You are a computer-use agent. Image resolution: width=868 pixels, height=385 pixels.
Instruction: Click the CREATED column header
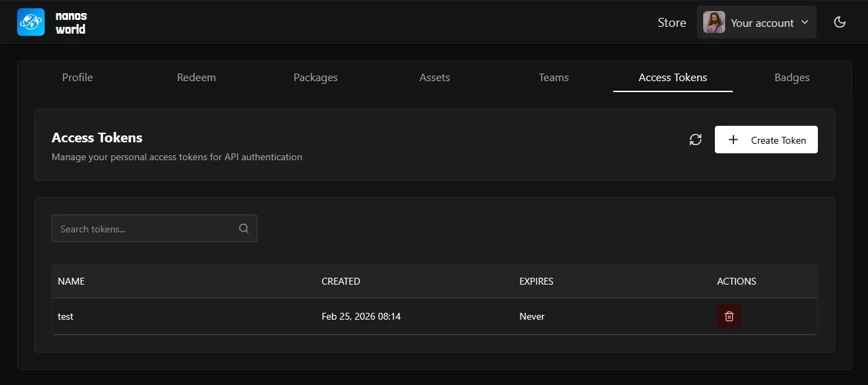point(341,281)
